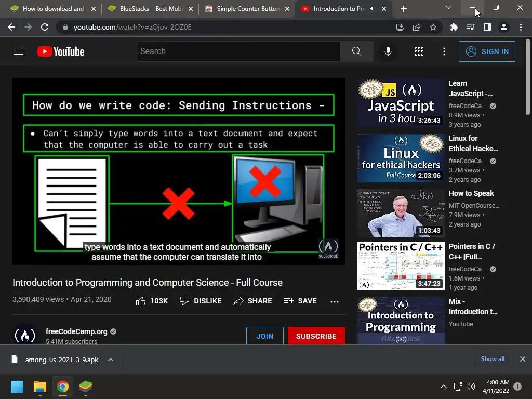The width and height of the screenshot is (532, 399).
Task: Close the Simple Counter Button tab
Action: (x=287, y=9)
